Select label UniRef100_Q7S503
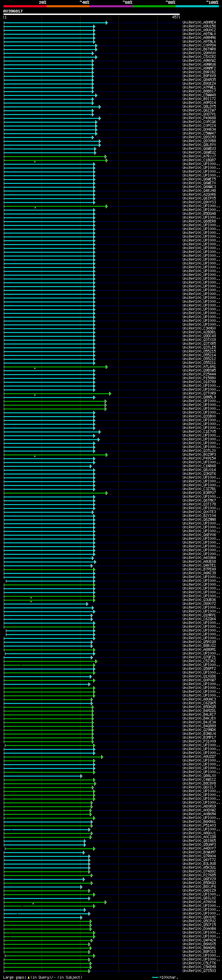The height and width of the screenshot is (980, 222). pyautogui.click(x=199, y=971)
